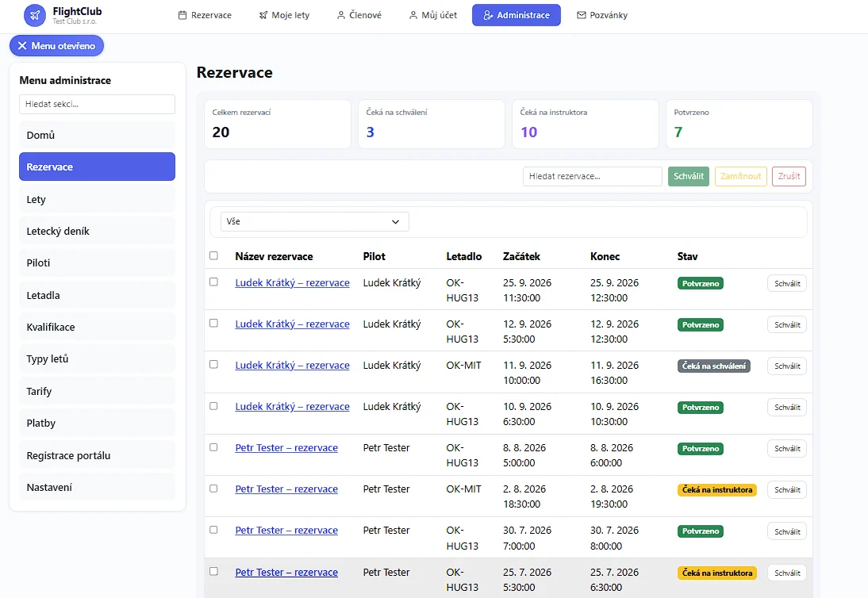Open Typy letů in the sidebar
Image resolution: width=868 pixels, height=598 pixels.
97,358
